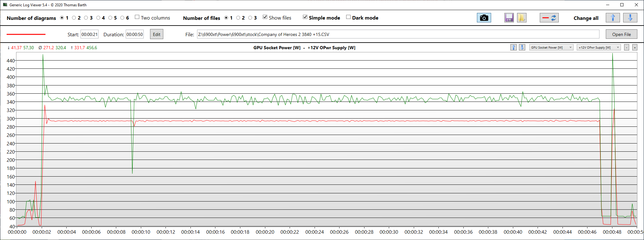Click the File path field

click(x=398, y=34)
